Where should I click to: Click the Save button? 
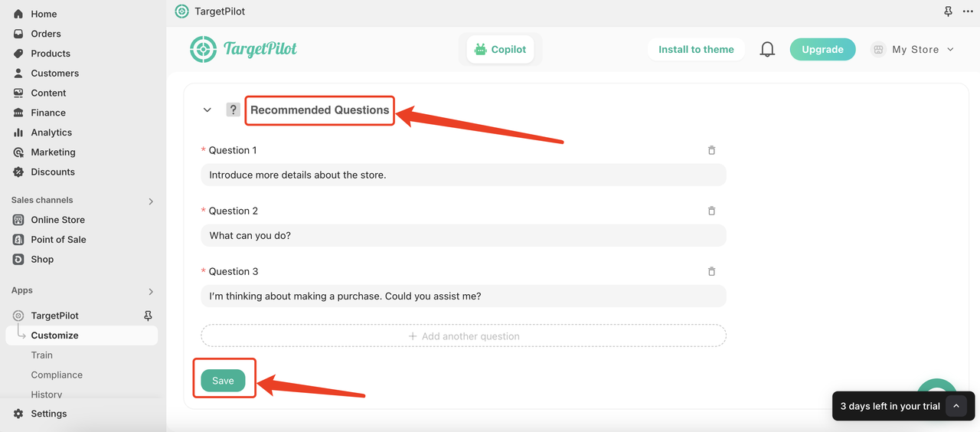coord(223,381)
